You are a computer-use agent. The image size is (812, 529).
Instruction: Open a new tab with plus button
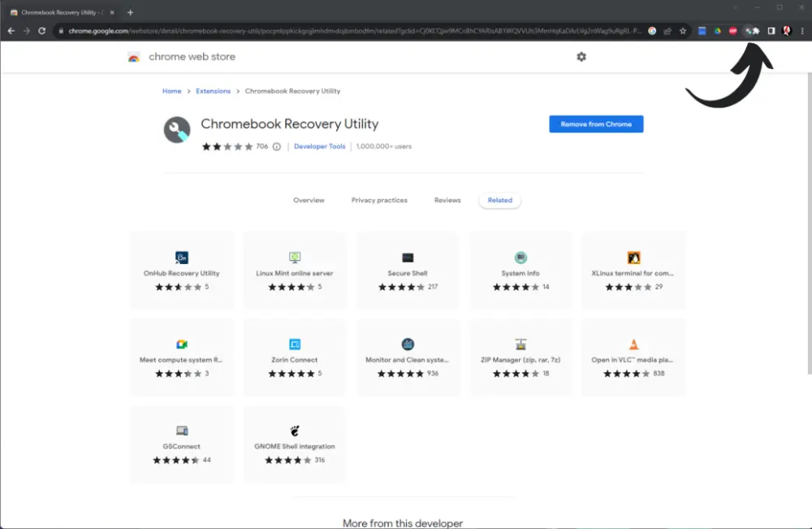click(130, 12)
